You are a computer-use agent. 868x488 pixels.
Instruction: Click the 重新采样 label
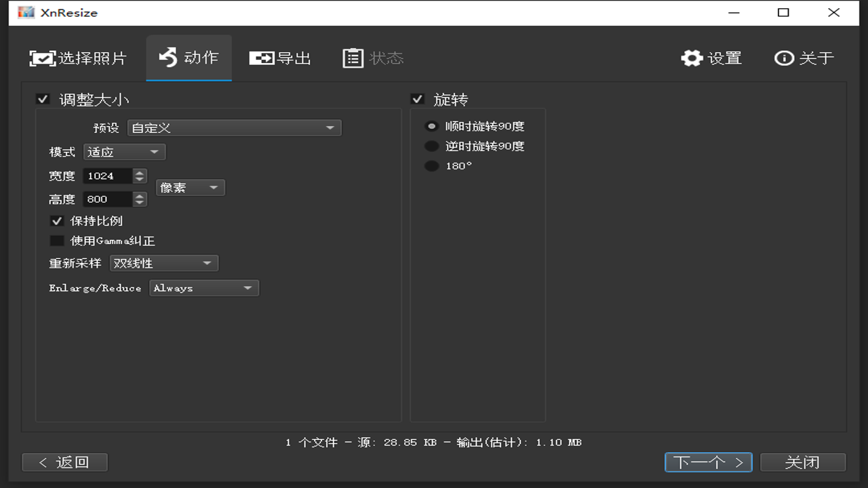click(75, 263)
